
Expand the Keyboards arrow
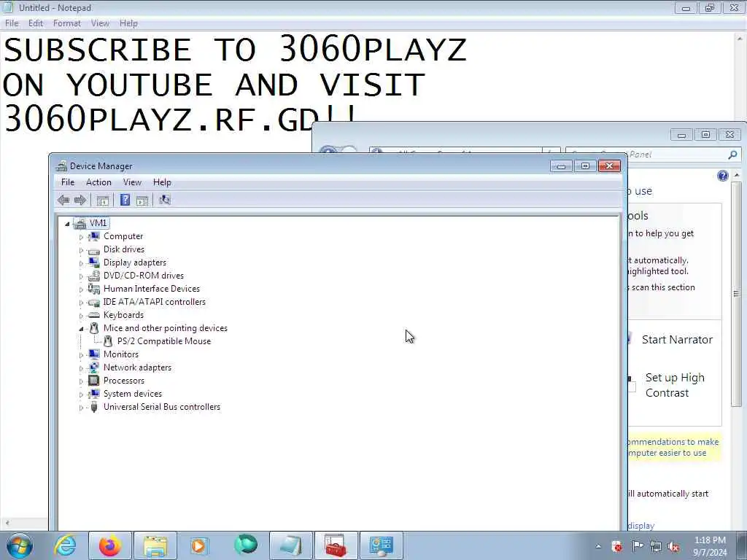(81, 315)
